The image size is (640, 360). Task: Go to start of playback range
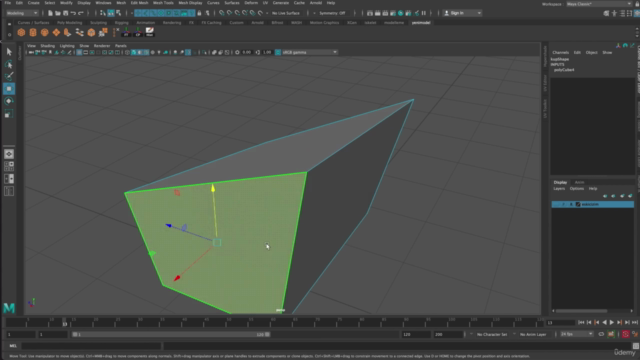(581, 322)
